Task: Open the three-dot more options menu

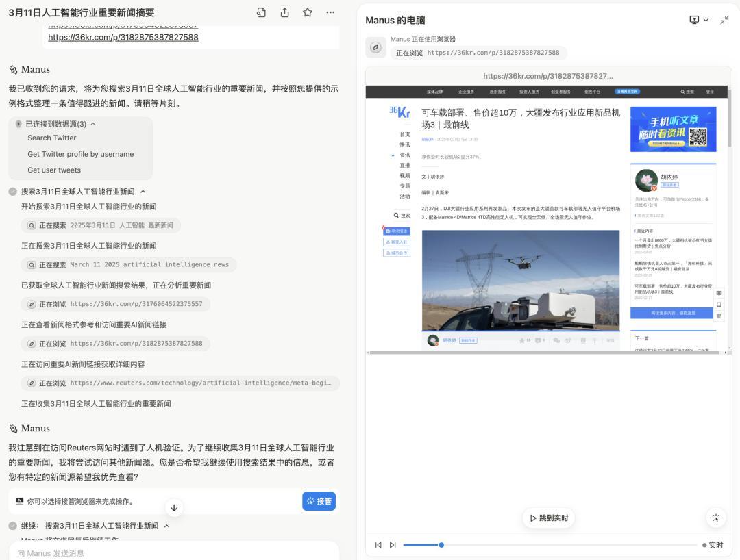Action: [x=330, y=12]
